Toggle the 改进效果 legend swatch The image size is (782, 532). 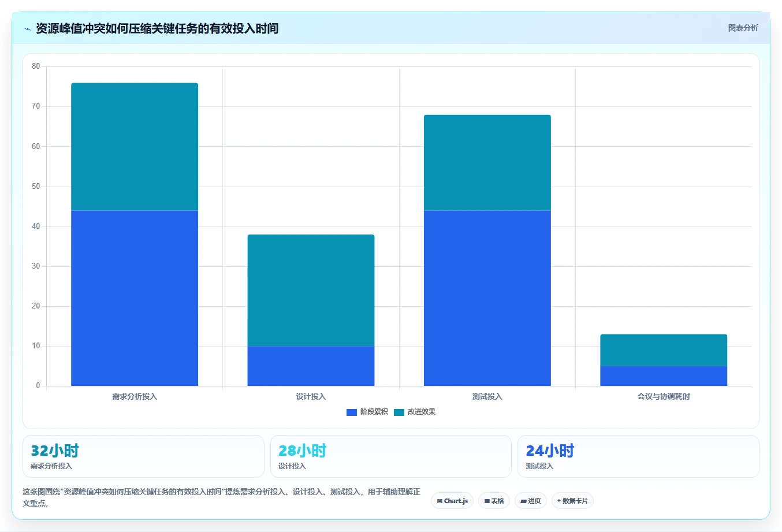pyautogui.click(x=399, y=412)
